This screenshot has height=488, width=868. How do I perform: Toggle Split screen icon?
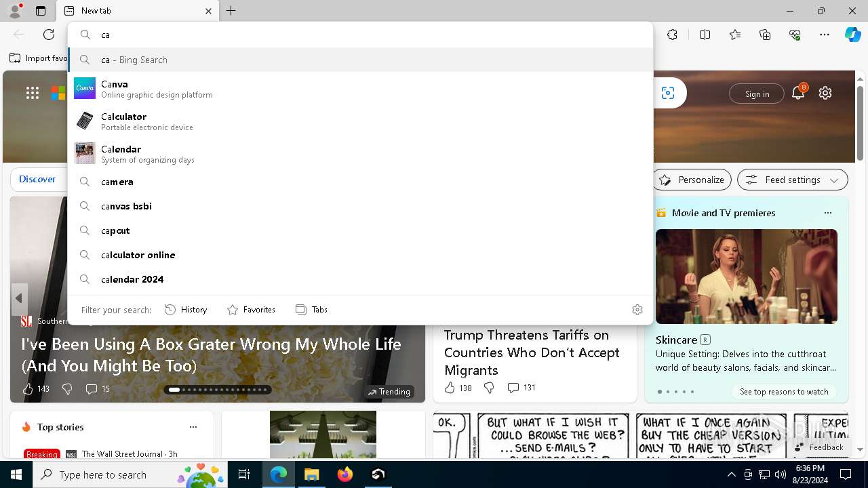(705, 35)
